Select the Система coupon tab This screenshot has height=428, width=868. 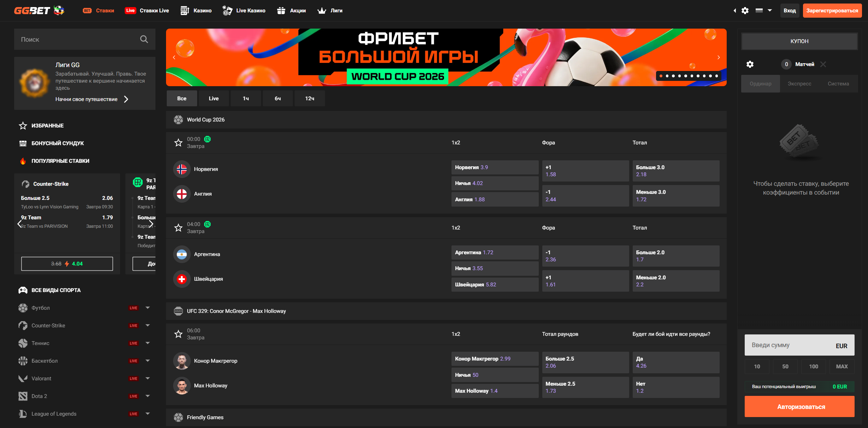tap(838, 84)
